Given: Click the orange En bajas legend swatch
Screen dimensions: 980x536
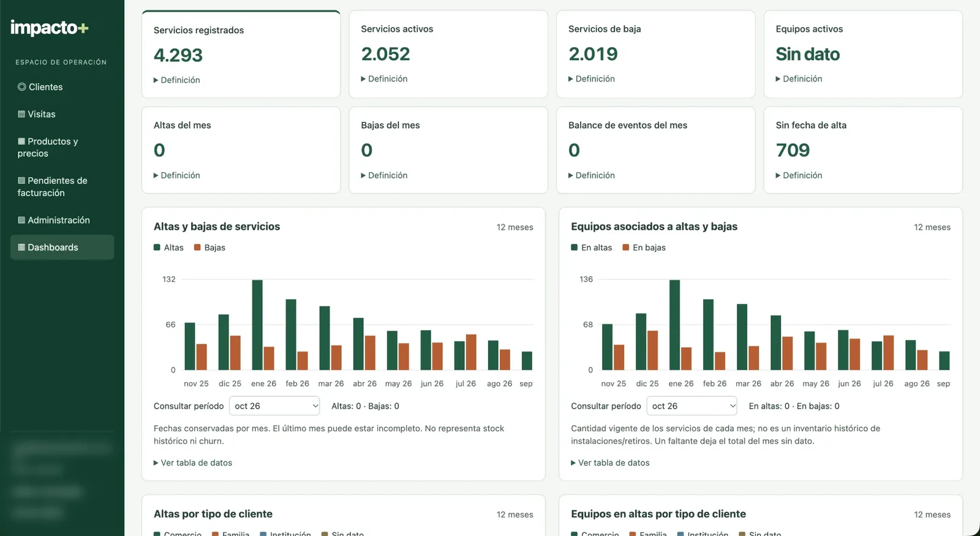Looking at the screenshot, I should [626, 247].
